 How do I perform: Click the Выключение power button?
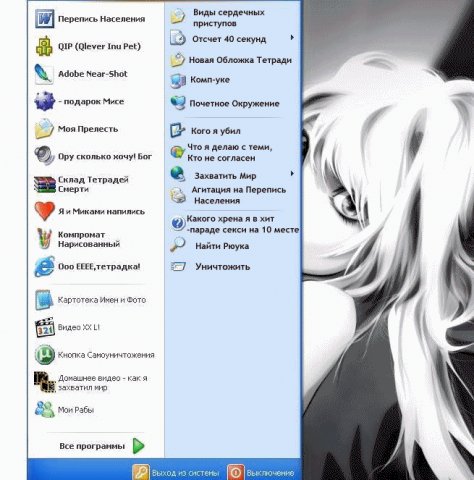point(261,473)
